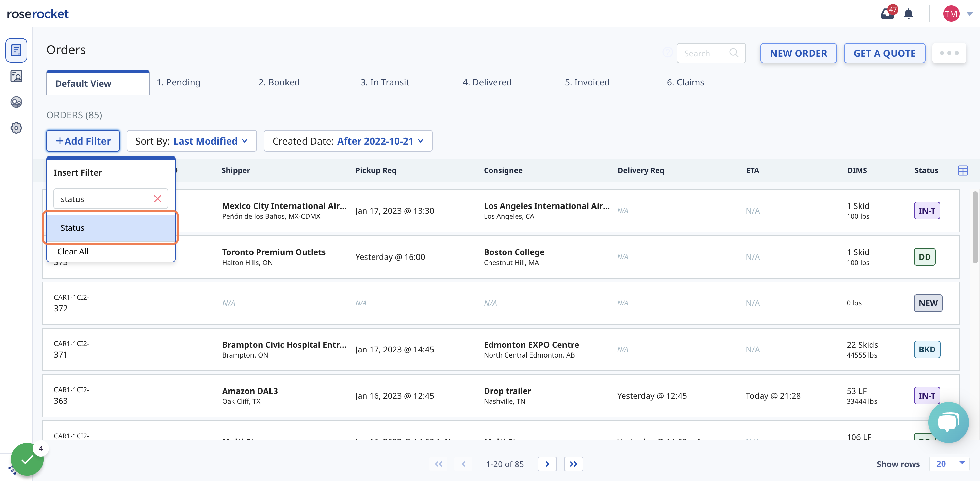Click NEW status badge on order 372
Image resolution: width=980 pixels, height=481 pixels.
coord(928,303)
